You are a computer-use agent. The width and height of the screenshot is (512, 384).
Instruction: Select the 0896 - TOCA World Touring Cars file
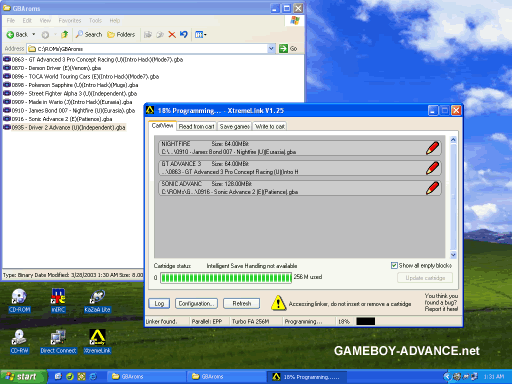[81, 76]
